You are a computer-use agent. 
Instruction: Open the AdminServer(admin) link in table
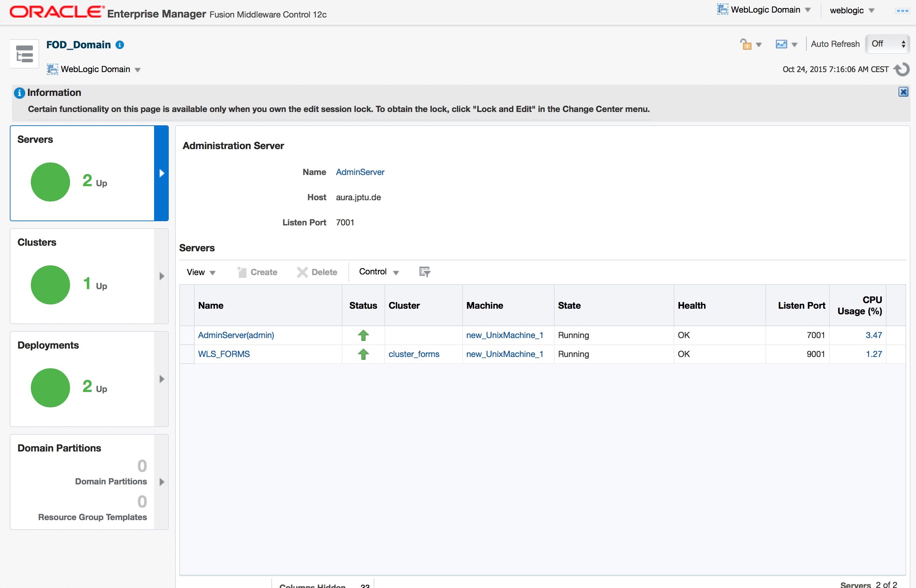pos(236,335)
